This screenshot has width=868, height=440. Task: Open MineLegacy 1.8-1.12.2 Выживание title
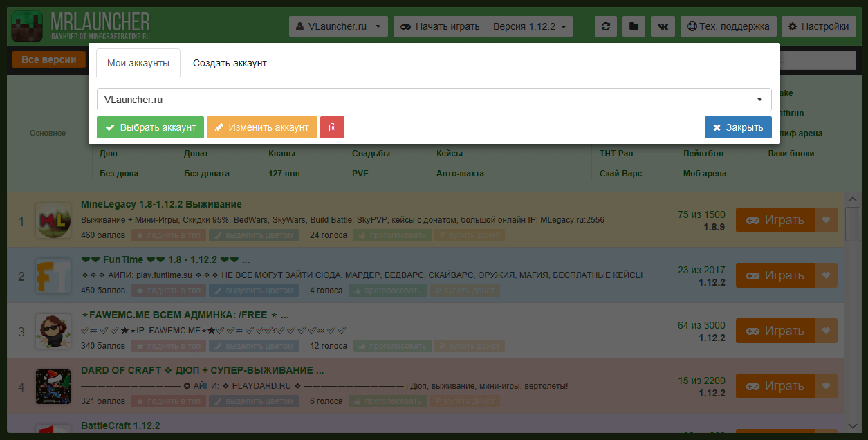(x=161, y=204)
